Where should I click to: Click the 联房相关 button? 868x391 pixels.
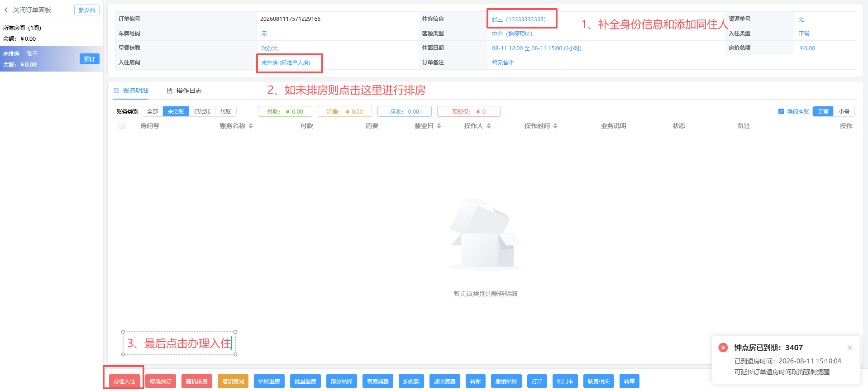[599, 381]
